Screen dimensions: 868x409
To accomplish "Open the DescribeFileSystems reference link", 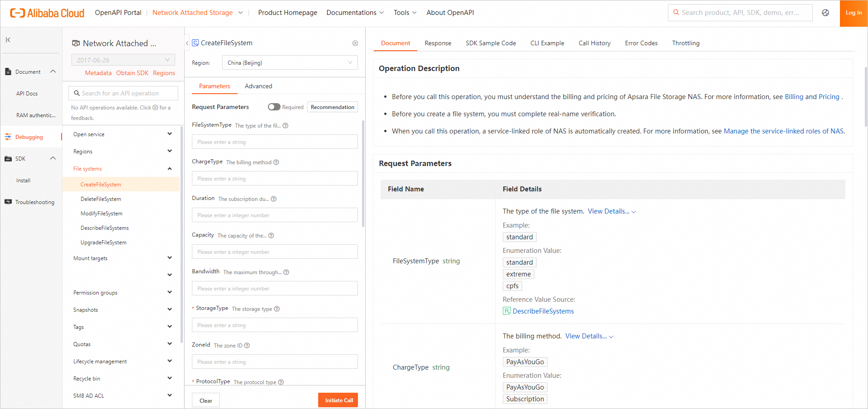I will pyautogui.click(x=543, y=311).
